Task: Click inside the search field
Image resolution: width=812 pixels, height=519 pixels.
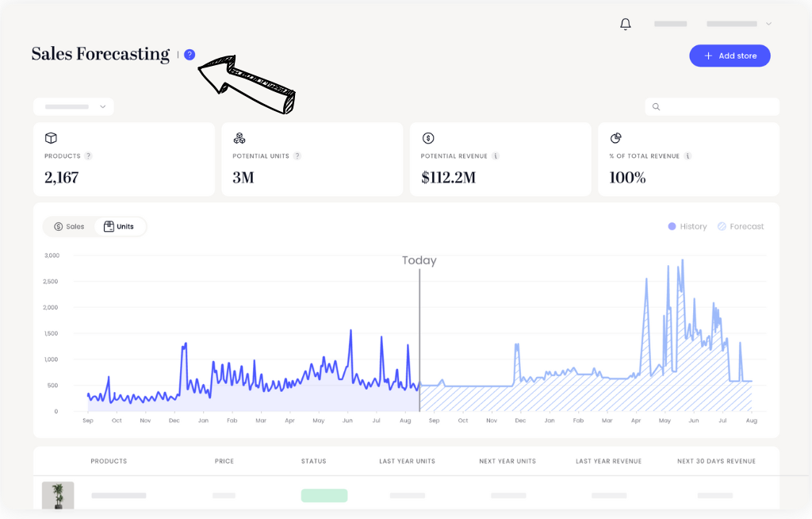Action: [712, 106]
